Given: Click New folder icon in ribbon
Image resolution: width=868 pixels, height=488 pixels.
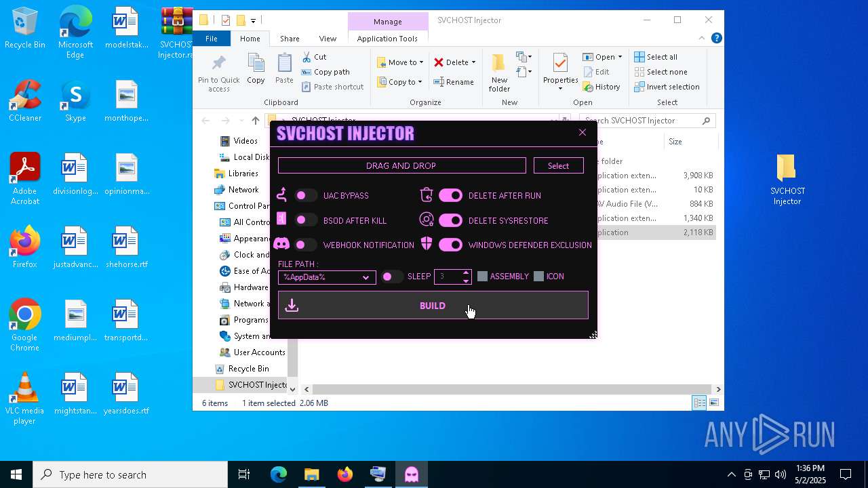Looking at the screenshot, I should 498,64.
